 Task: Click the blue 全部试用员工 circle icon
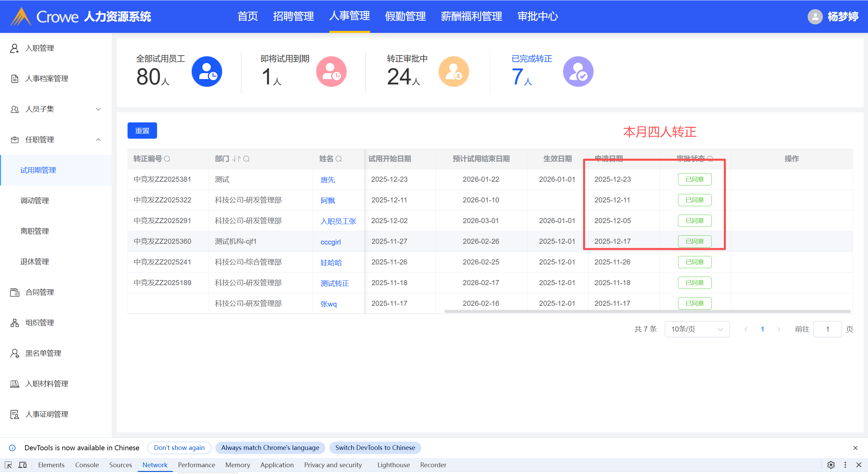[207, 72]
